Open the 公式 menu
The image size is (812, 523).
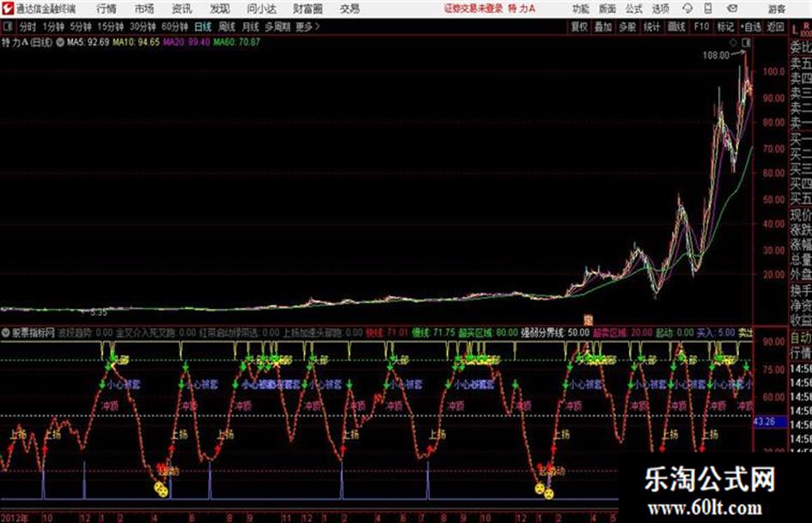coord(633,9)
